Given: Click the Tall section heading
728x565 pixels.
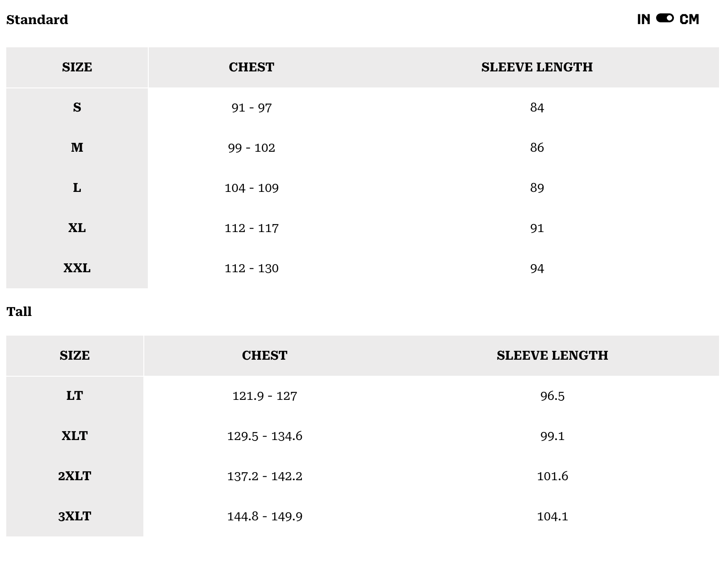Looking at the screenshot, I should [x=19, y=312].
